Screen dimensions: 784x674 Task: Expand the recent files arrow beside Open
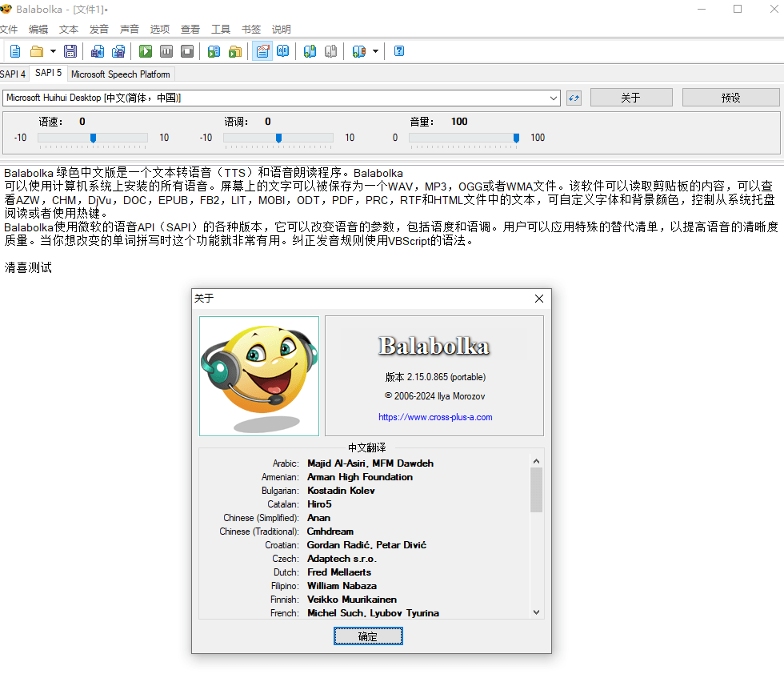pos(53,51)
